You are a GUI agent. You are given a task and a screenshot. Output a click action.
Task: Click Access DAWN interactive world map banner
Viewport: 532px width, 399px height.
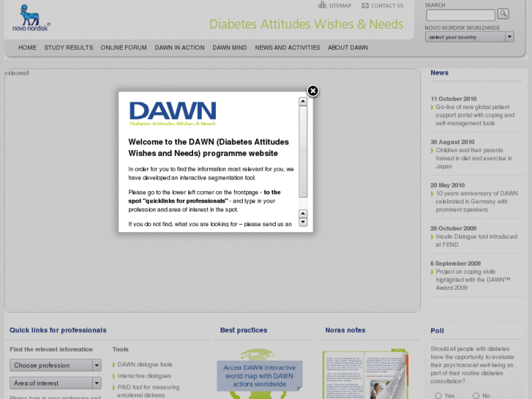[x=260, y=376]
